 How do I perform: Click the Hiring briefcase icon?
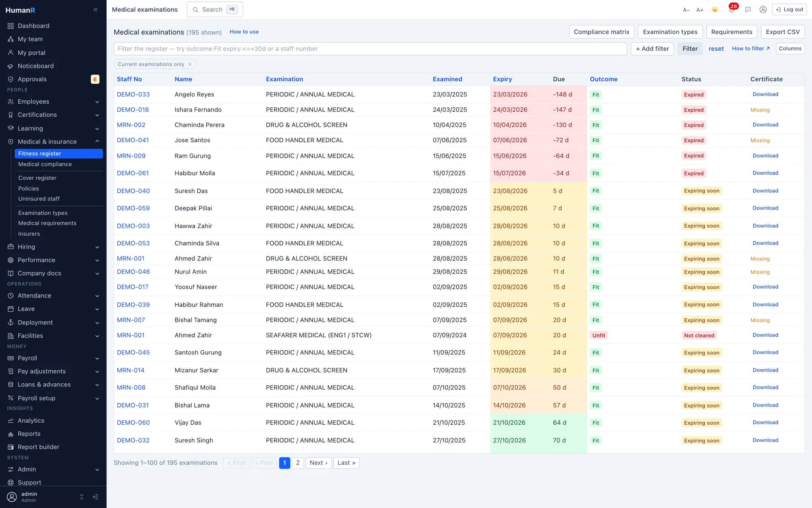coord(11,247)
